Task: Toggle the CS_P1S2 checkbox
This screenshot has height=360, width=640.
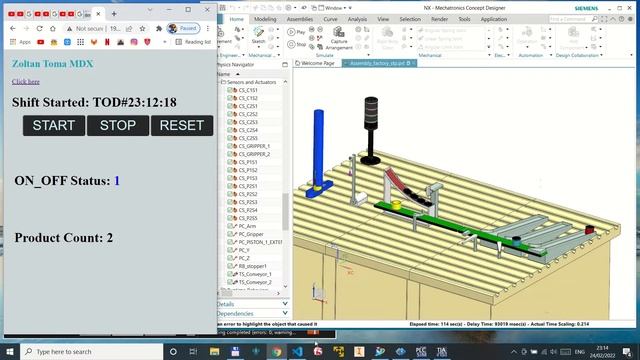Action: pos(230,170)
